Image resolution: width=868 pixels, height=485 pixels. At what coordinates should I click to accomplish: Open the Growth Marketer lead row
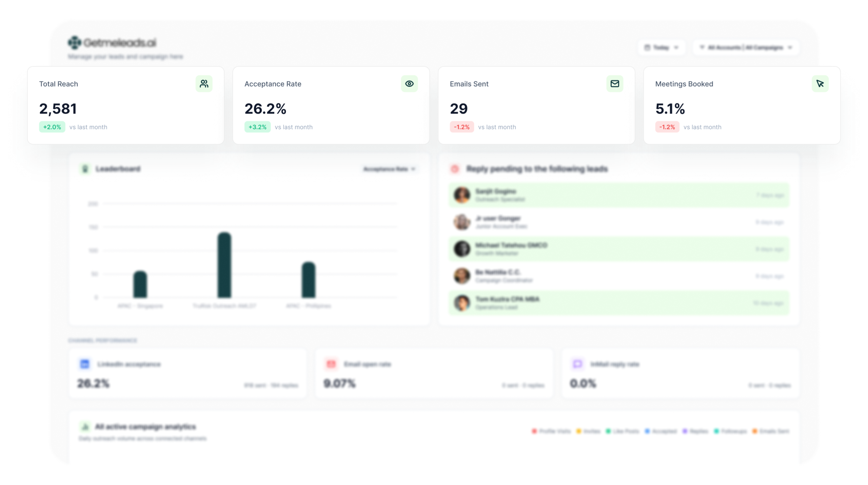pyautogui.click(x=619, y=249)
